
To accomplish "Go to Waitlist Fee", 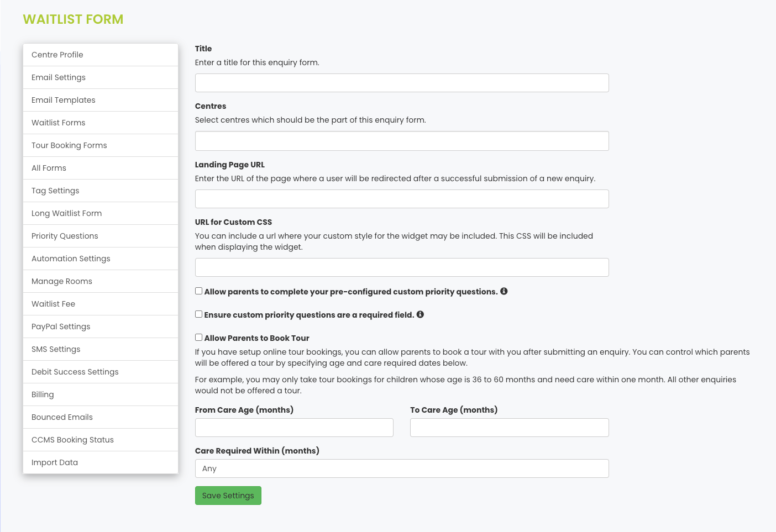I will pos(101,304).
